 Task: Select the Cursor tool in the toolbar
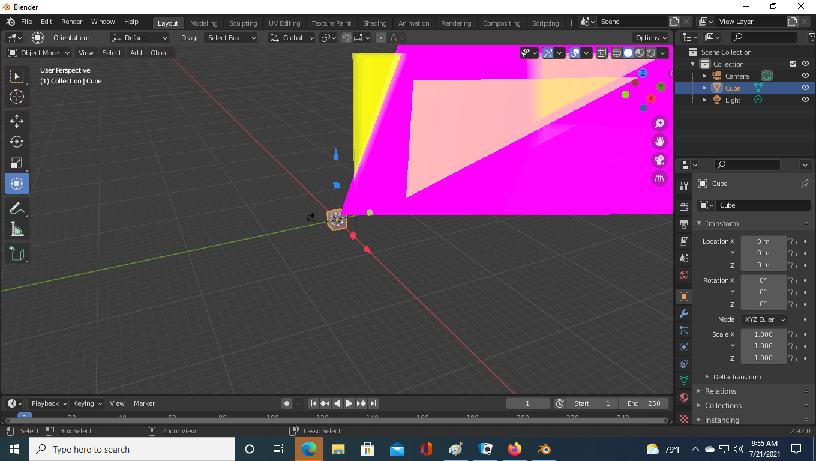17,97
